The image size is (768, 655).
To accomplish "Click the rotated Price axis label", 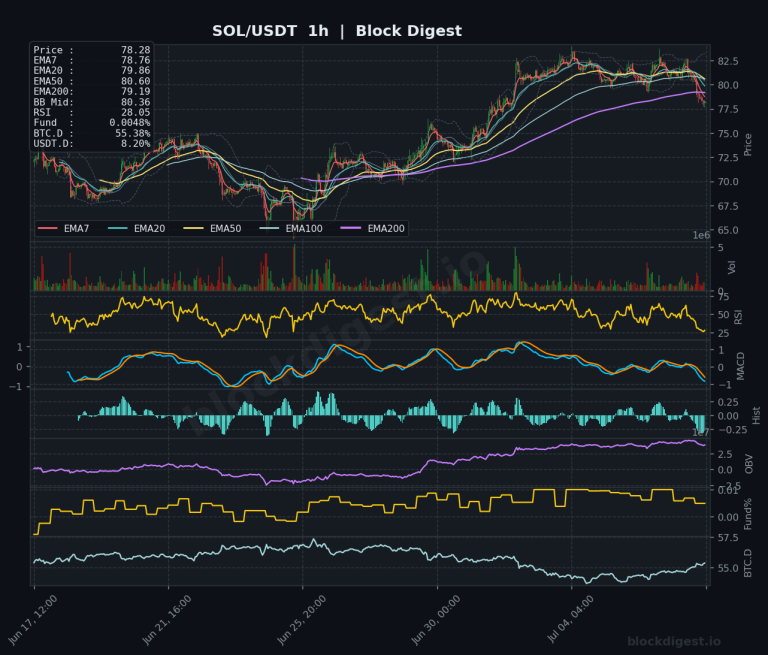I will tap(747, 145).
